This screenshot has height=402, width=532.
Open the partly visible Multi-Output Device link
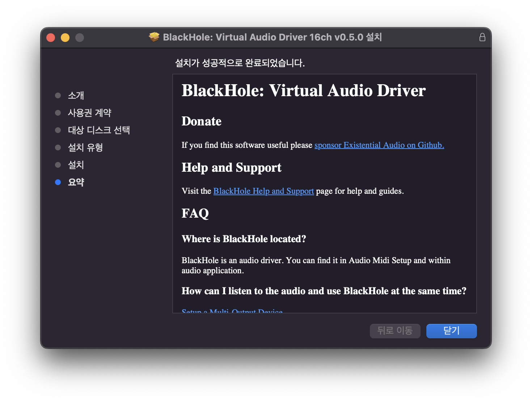click(232, 311)
